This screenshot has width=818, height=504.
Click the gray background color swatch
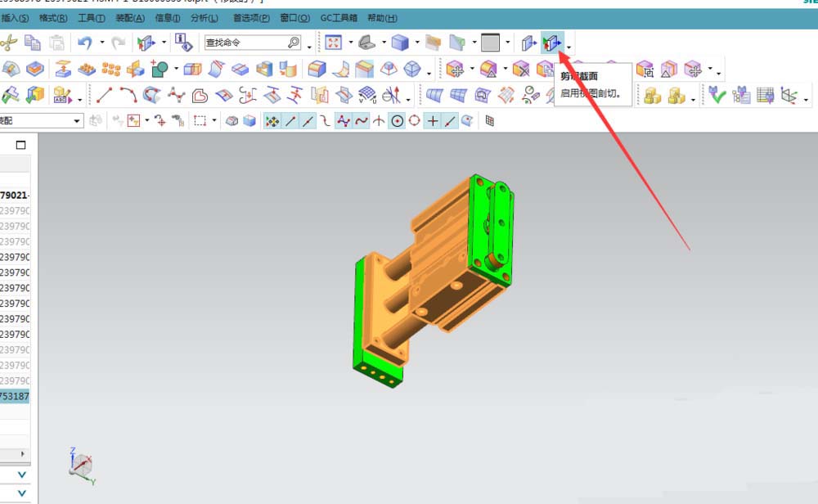pyautogui.click(x=490, y=43)
